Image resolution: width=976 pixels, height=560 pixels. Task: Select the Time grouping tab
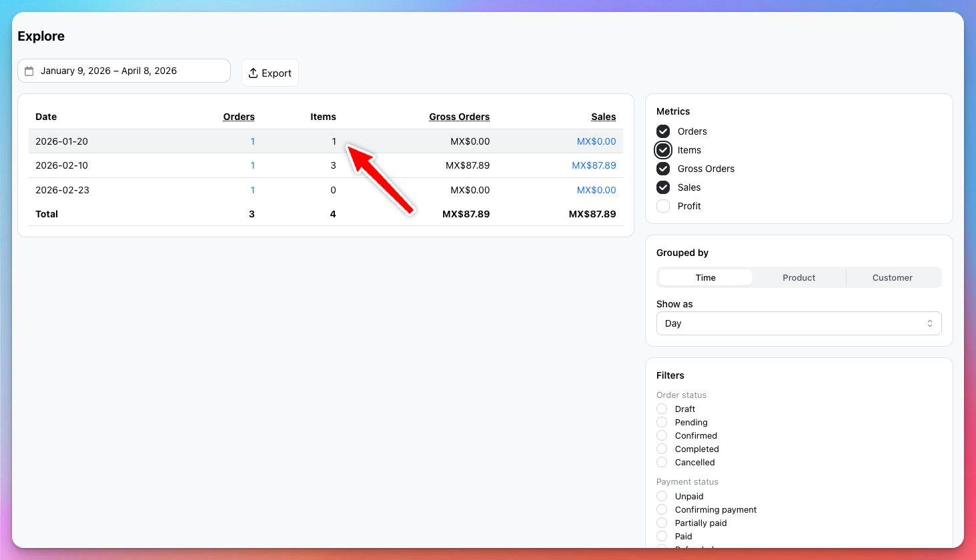point(705,278)
